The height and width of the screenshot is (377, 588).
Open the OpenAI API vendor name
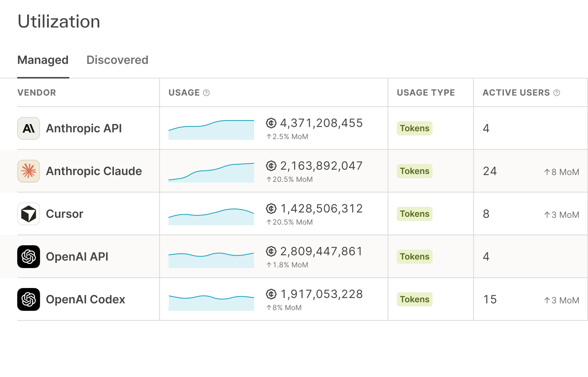click(x=77, y=256)
